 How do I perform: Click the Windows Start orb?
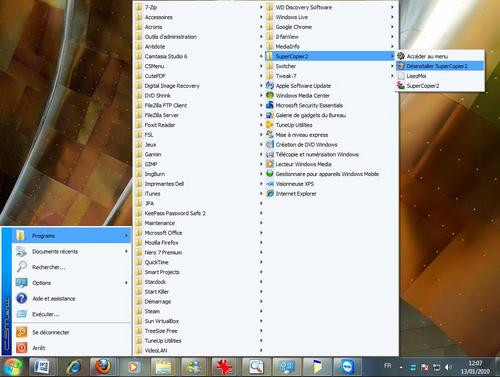pos(13,367)
